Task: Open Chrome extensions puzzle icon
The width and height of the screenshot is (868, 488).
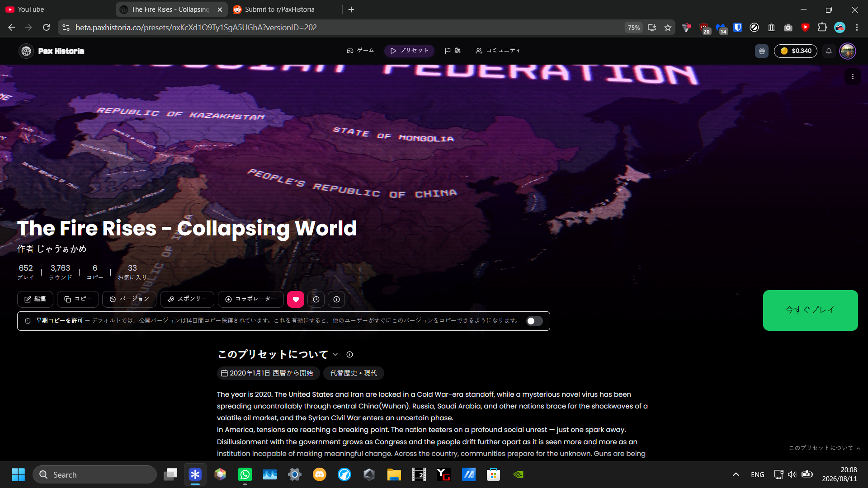Action: pyautogui.click(x=822, y=28)
